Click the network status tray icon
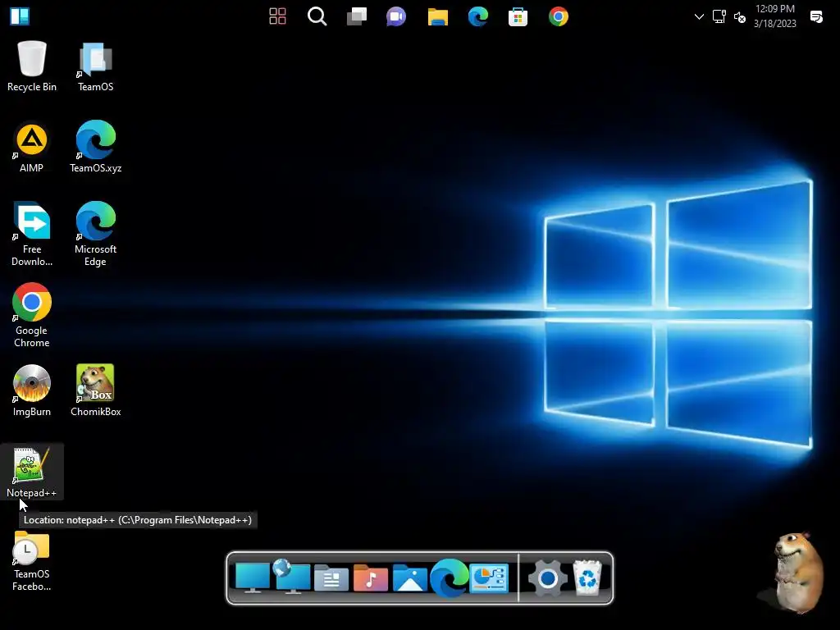The height and width of the screenshot is (630, 840). [719, 16]
